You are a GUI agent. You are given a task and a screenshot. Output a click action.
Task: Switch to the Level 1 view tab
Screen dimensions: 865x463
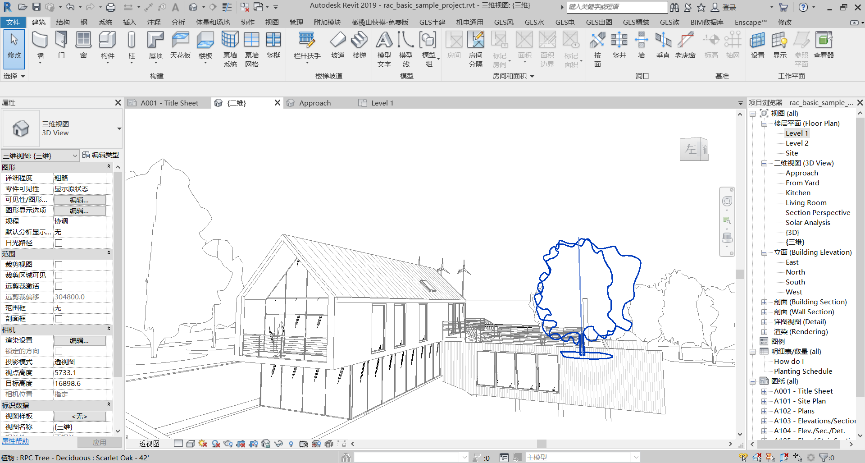382,103
